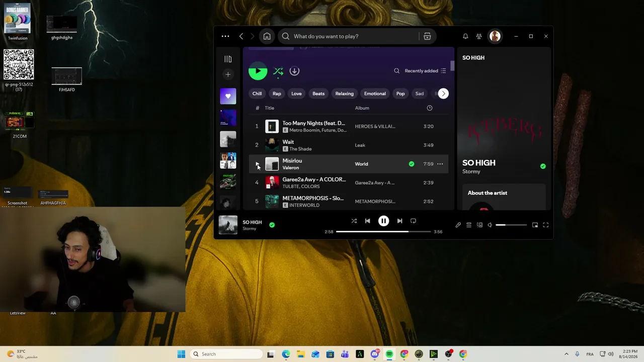Image resolution: width=644 pixels, height=362 pixels.
Task: Open lyrics microphone icon in player bar
Action: tap(458, 225)
